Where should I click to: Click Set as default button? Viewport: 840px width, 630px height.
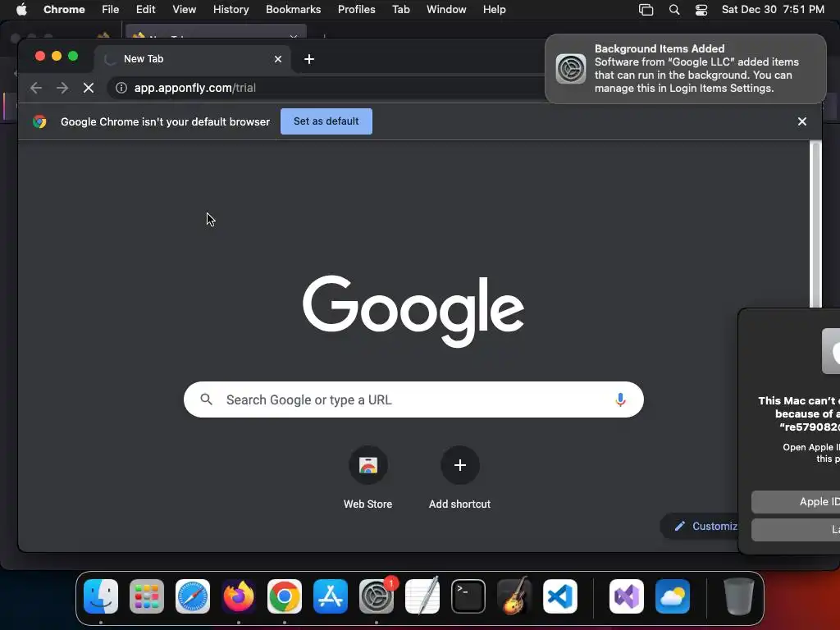point(326,121)
